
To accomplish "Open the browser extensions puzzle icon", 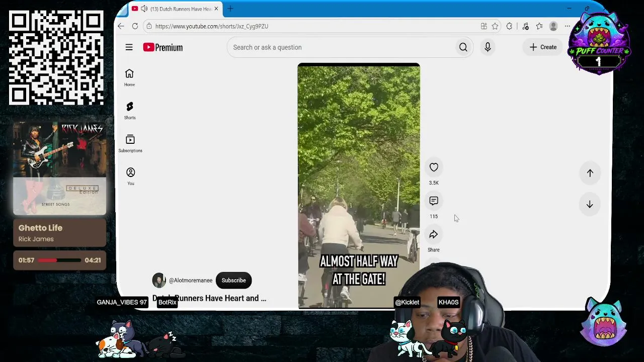I will coord(510,26).
